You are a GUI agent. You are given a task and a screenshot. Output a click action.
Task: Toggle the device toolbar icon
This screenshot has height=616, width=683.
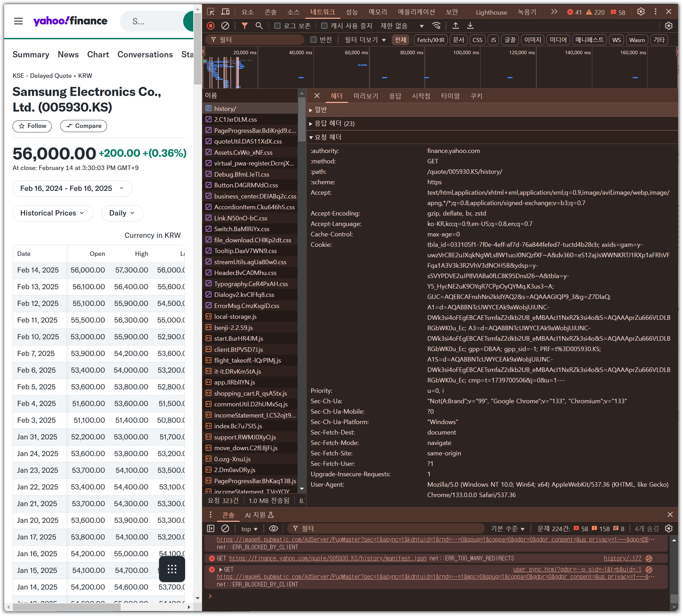225,12
